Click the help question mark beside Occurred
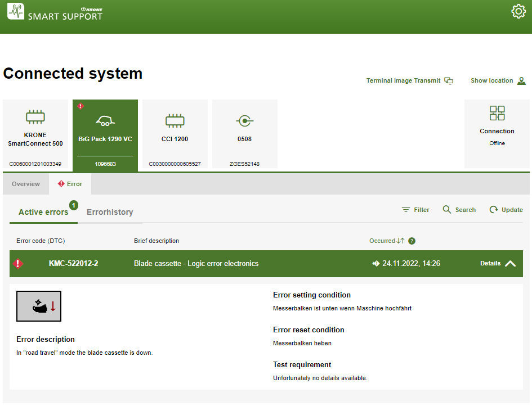532x406 pixels. click(x=412, y=241)
